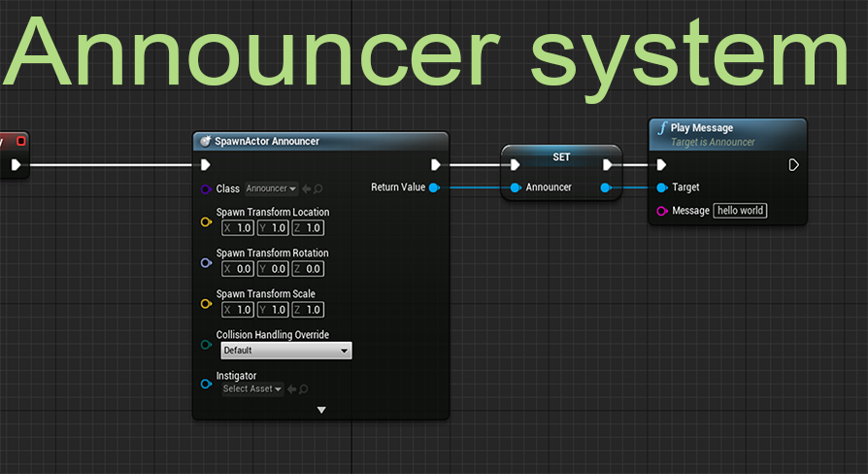Click Spawn Transform Rotation pin
This screenshot has width=868, height=474.
point(206,263)
